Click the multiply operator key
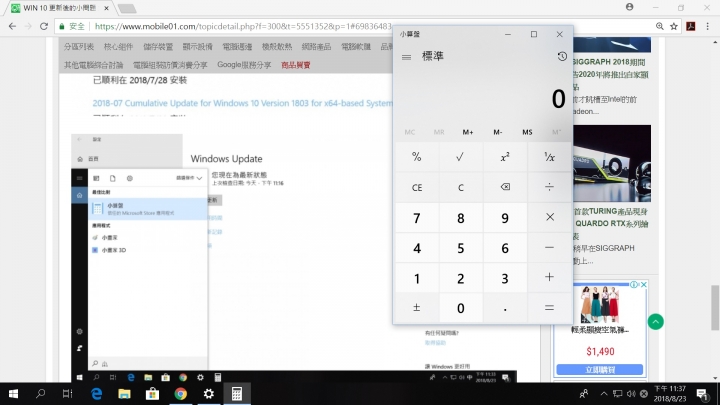Viewport: 720px width, 405px height. (x=549, y=217)
